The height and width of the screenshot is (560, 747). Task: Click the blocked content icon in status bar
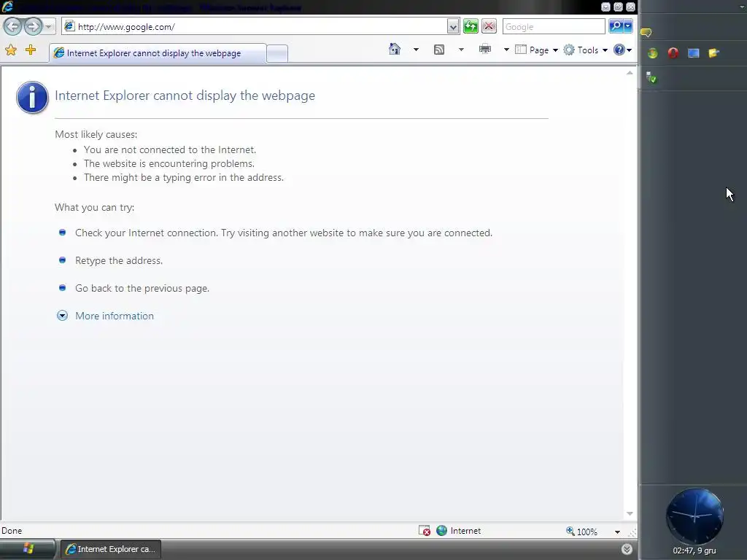click(x=425, y=531)
